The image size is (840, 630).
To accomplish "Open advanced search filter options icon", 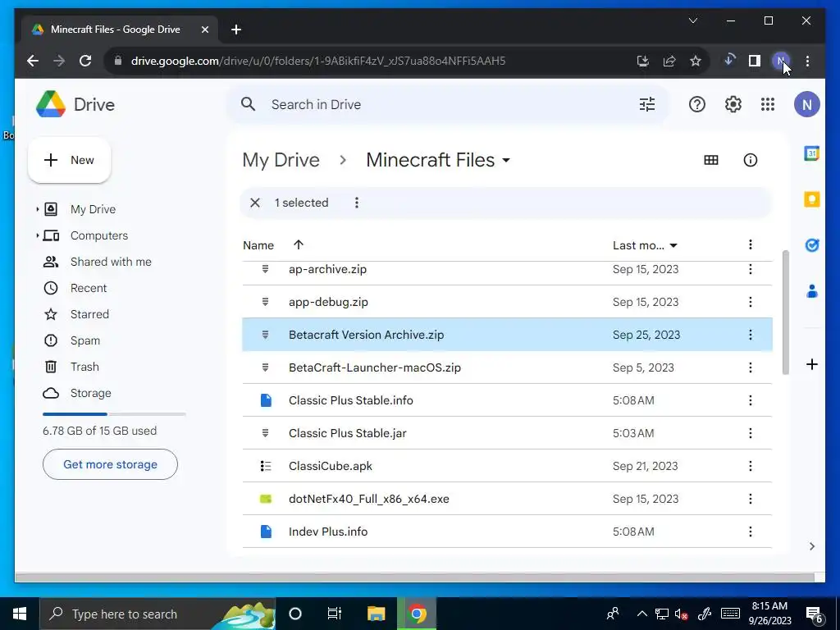I will [x=647, y=104].
